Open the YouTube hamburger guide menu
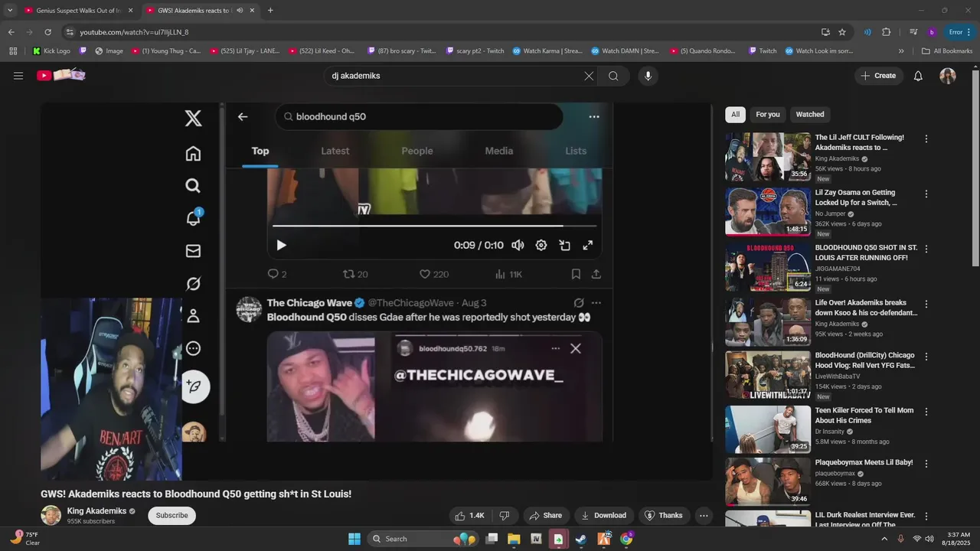Screen dimensions: 980x551 pyautogui.click(x=18, y=76)
